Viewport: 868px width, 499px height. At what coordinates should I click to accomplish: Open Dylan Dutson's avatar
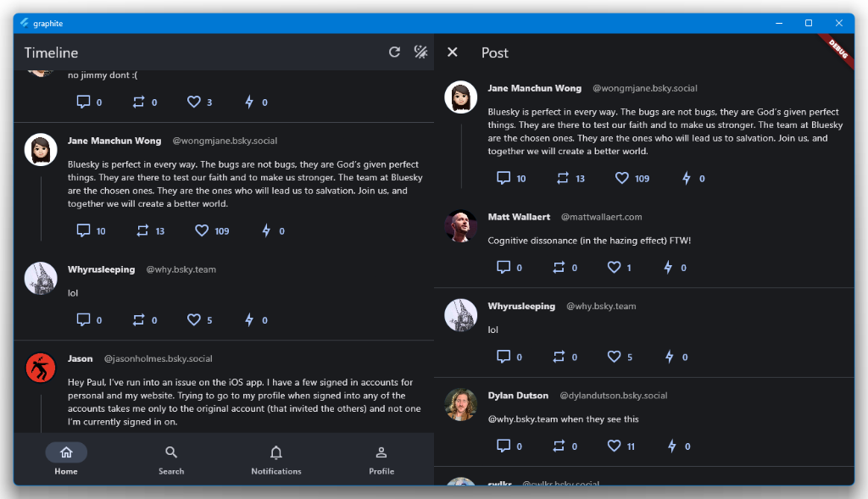[x=460, y=404]
